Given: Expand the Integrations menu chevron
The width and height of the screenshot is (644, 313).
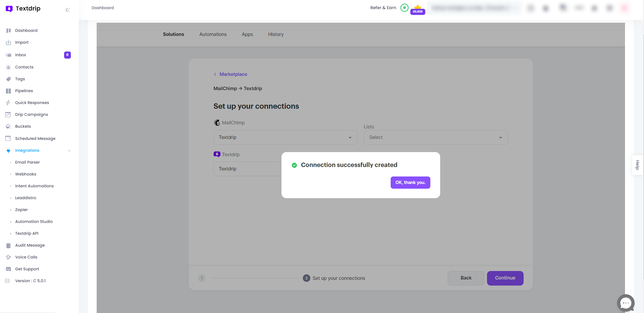Looking at the screenshot, I should (69, 151).
